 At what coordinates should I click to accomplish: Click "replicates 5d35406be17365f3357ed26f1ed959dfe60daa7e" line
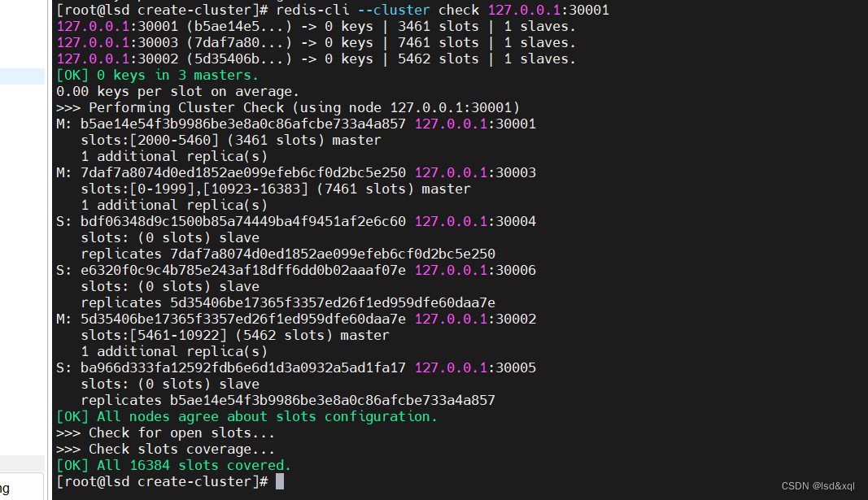point(288,302)
